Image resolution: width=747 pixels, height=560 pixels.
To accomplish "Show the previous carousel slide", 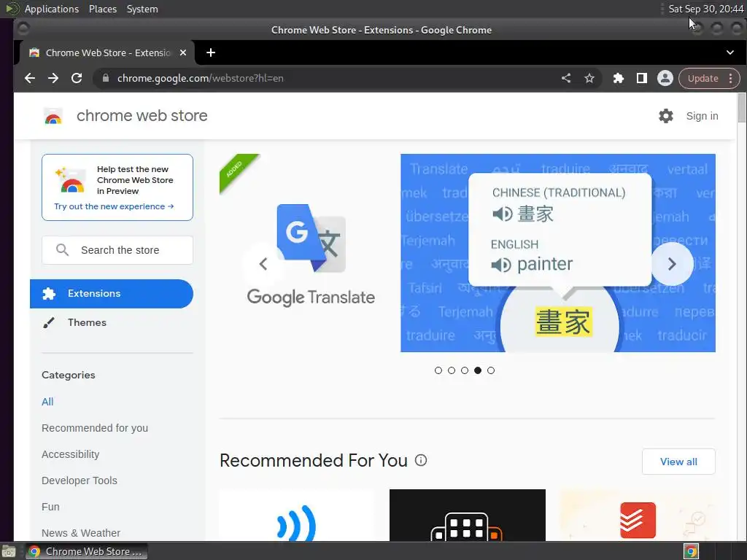I will [263, 264].
